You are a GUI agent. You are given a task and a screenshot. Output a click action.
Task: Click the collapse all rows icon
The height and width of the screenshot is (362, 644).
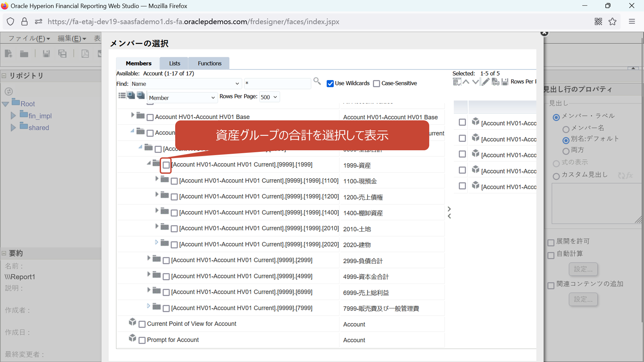pos(141,95)
